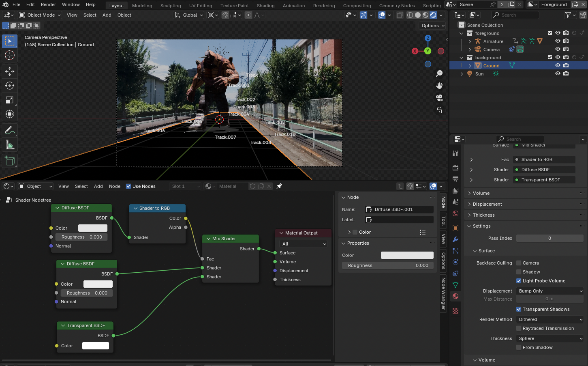
Task: Open the Render Method dropdown
Action: pos(550,319)
